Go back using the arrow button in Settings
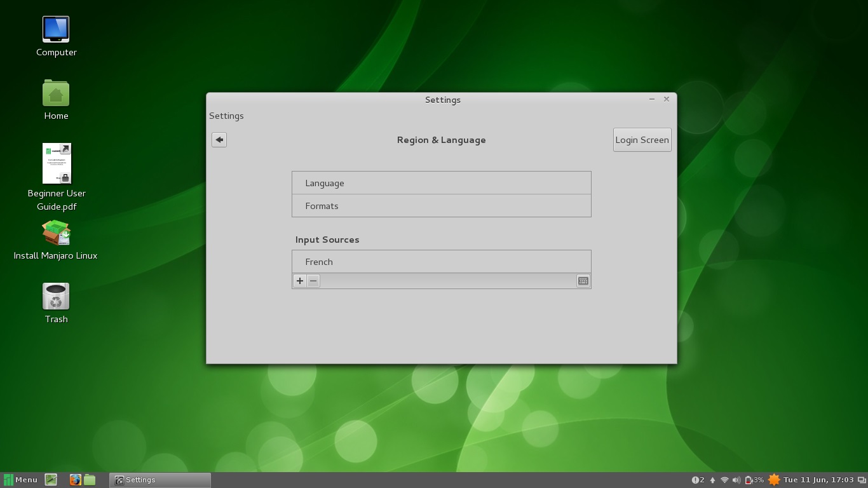 click(x=219, y=140)
